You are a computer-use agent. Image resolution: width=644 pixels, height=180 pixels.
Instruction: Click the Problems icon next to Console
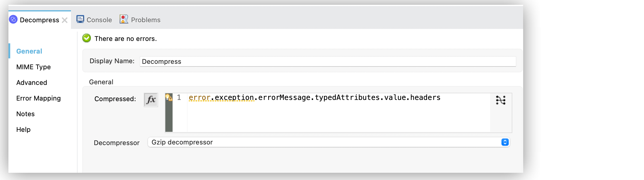click(x=123, y=19)
